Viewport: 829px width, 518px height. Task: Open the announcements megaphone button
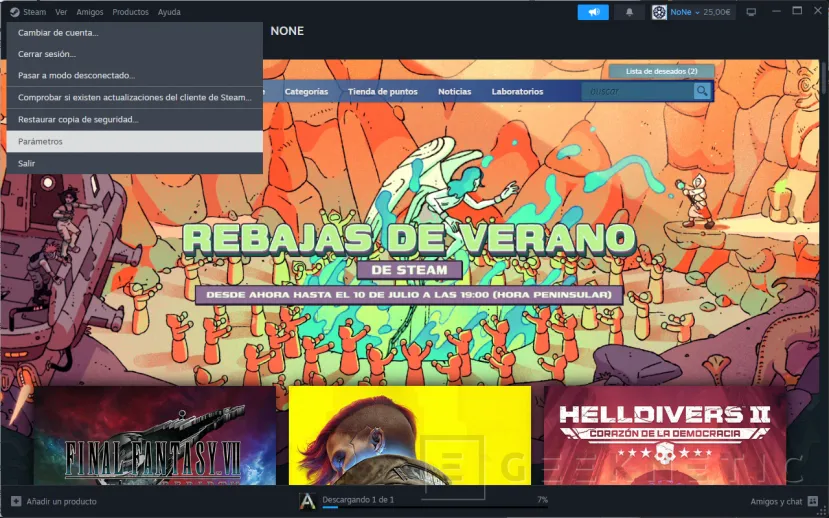593,12
